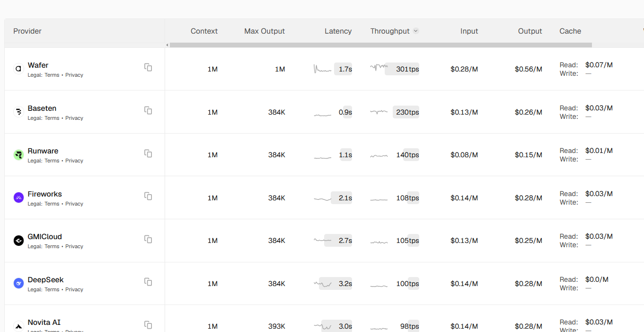Image resolution: width=644 pixels, height=332 pixels.
Task: Open the Baseten provider name
Action: (42, 108)
